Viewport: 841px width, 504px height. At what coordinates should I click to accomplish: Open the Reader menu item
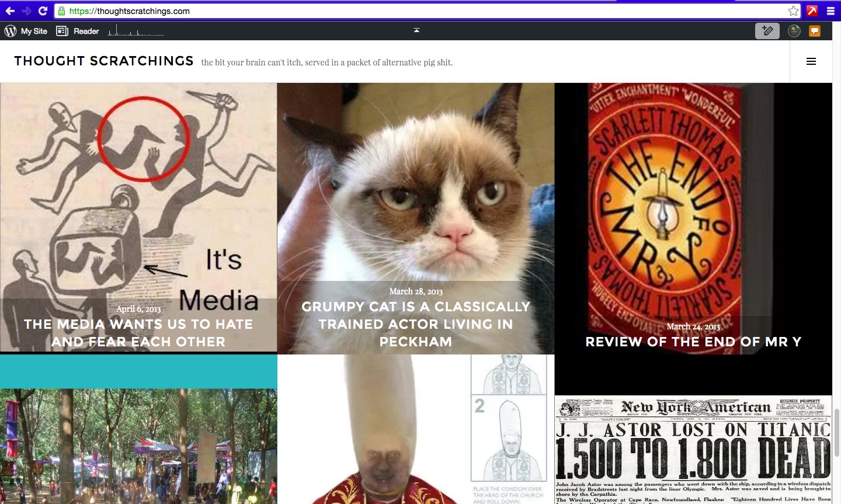coord(86,31)
